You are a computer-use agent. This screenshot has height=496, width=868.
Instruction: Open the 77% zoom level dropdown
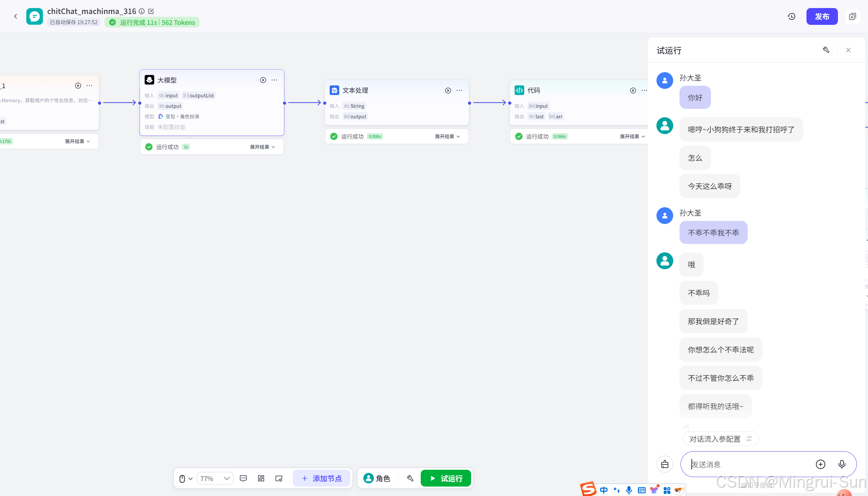coord(215,478)
